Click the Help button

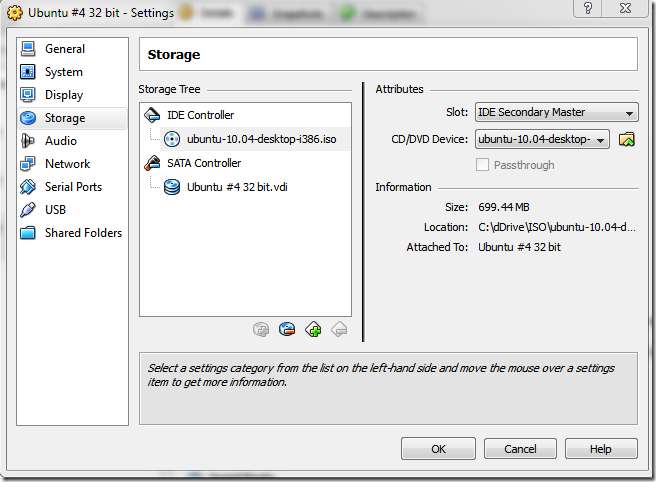[601, 449]
